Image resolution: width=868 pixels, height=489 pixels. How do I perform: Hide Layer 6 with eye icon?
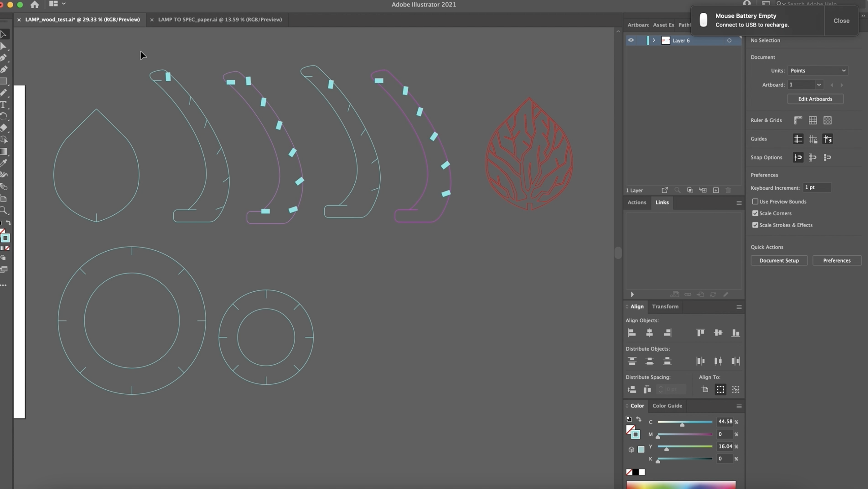(x=631, y=40)
